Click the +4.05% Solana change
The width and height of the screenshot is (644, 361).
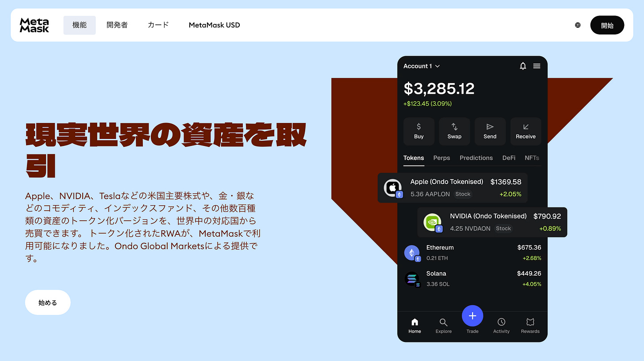(532, 284)
